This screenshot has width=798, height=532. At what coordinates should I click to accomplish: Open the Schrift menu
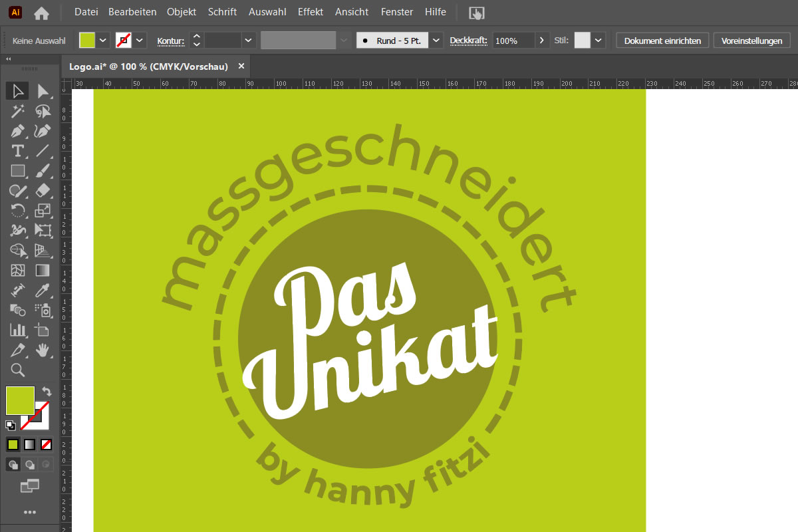point(222,12)
